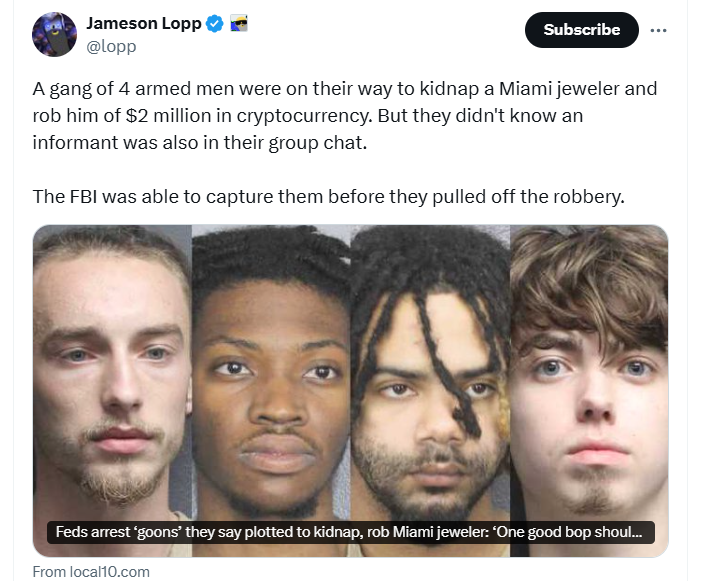
Task: Open the three-dot more options menu
Action: coord(658,30)
